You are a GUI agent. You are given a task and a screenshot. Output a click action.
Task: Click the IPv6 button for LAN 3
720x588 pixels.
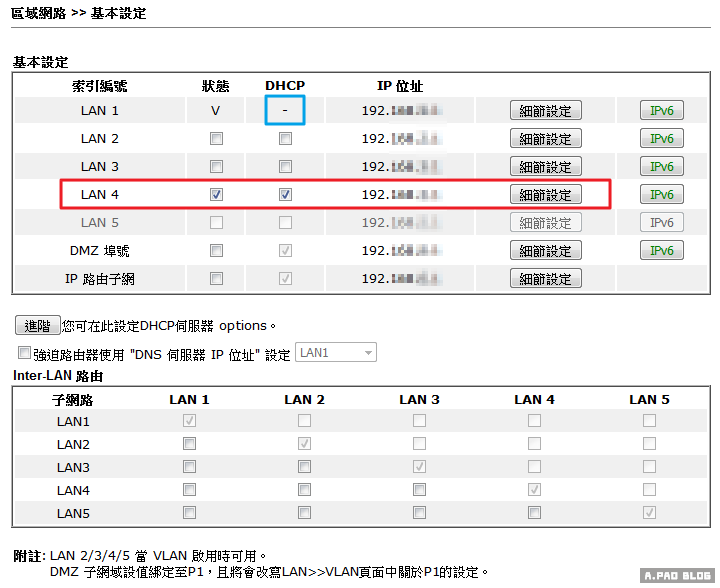click(x=662, y=167)
